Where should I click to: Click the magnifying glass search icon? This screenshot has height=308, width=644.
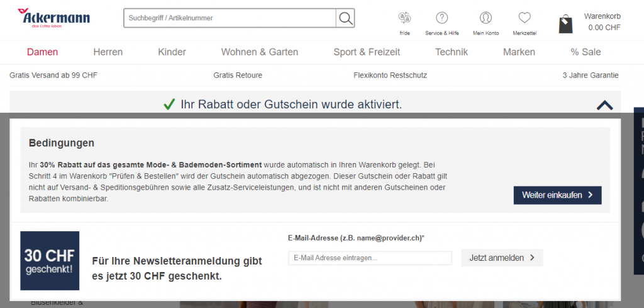coord(345,18)
